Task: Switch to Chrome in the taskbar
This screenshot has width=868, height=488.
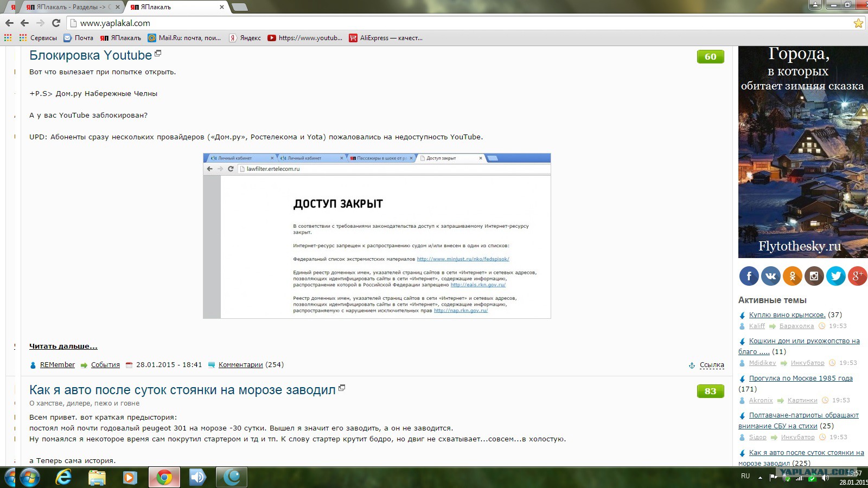Action: coord(164,477)
